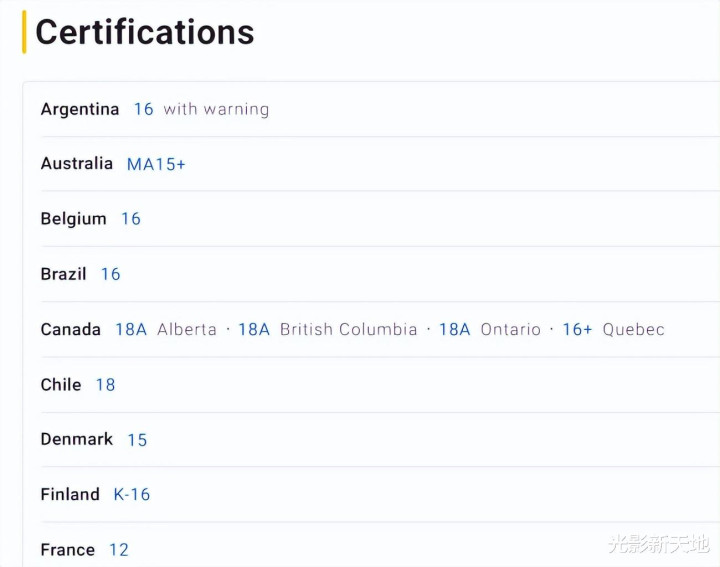720x567 pixels.
Task: Open France's 12 certification link
Action: (119, 550)
